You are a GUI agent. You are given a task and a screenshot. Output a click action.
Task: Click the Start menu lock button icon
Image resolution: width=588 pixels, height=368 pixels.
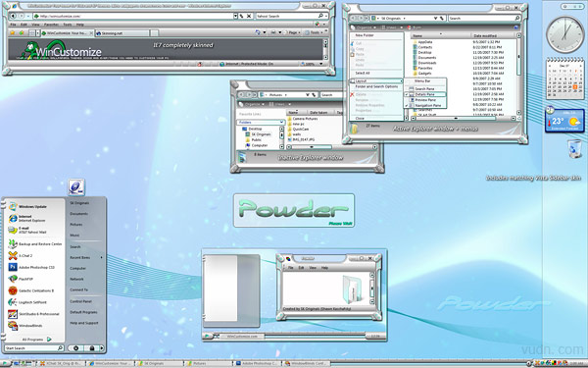[91, 348]
